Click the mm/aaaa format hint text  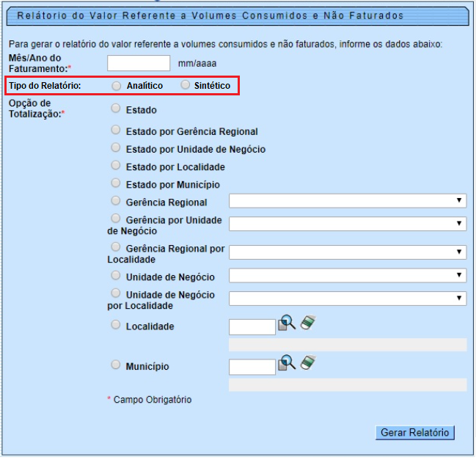pyautogui.click(x=197, y=63)
